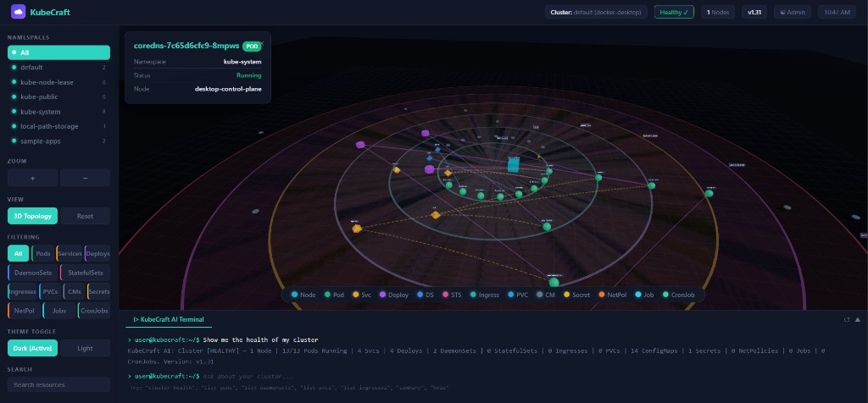
Task: Click the KubeCraft brand name
Action: pos(50,12)
